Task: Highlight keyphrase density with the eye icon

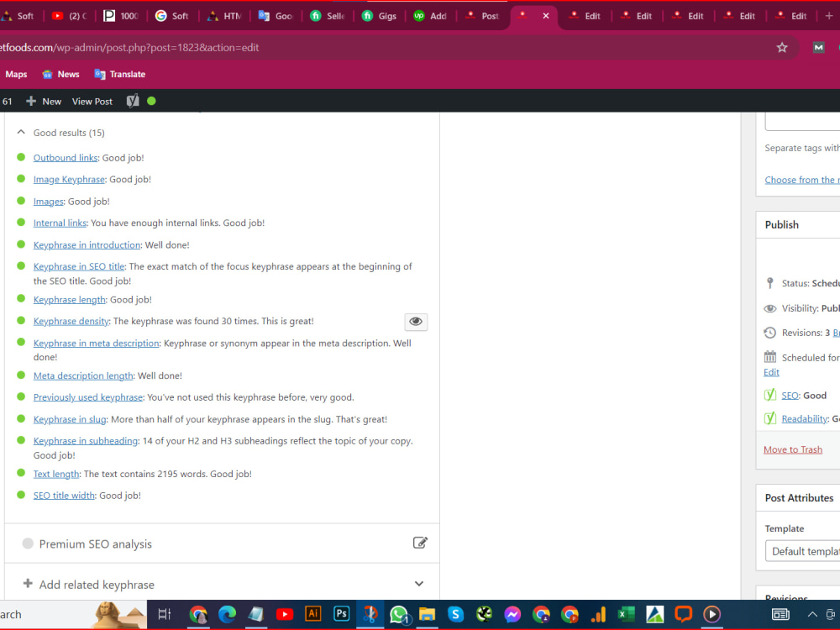Action: (416, 322)
